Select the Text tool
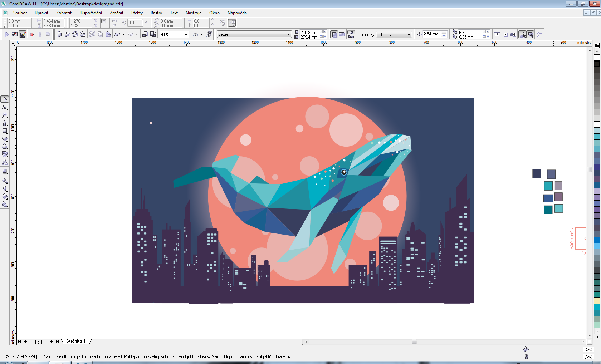The height and width of the screenshot is (364, 601). (5, 162)
